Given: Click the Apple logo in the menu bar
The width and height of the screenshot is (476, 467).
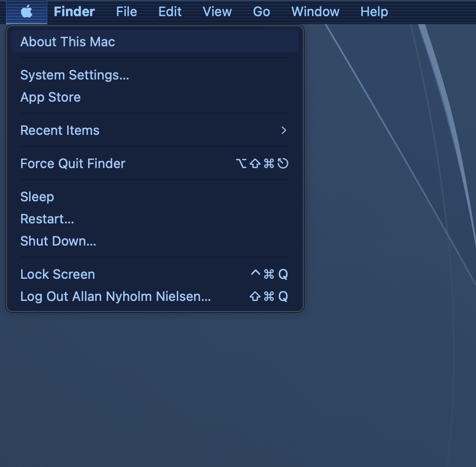Looking at the screenshot, I should [27, 12].
